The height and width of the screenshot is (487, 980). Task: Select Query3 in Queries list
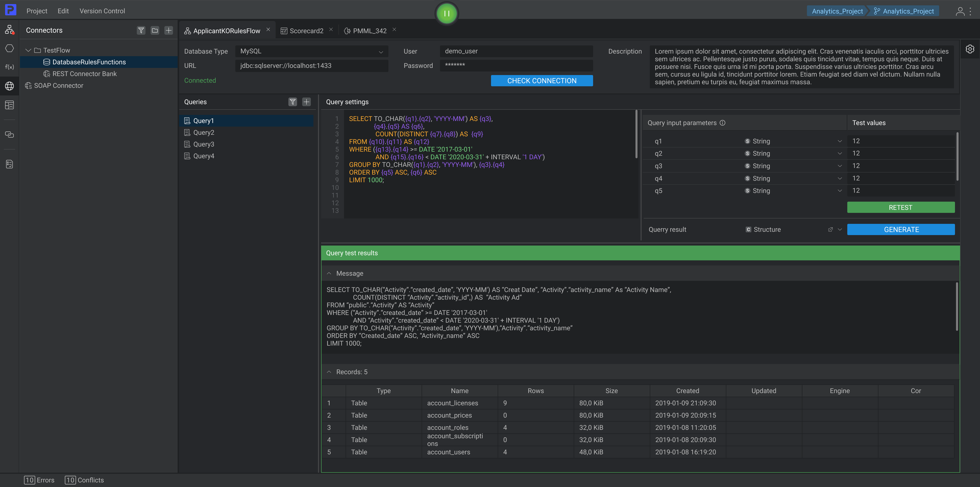[247, 144]
